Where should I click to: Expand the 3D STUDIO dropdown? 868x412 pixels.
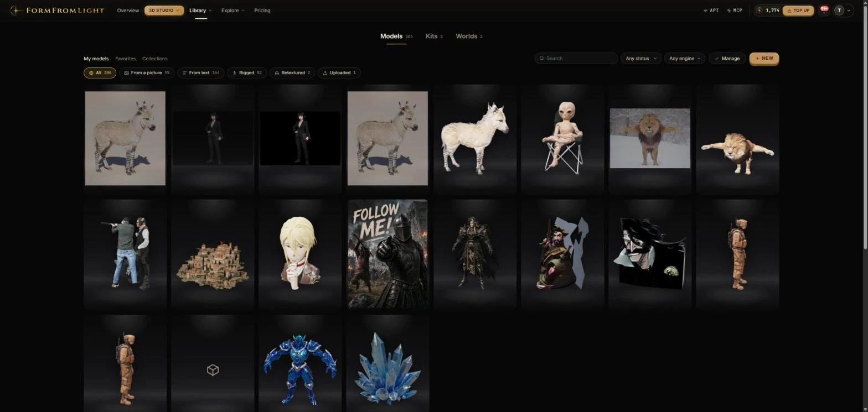[164, 11]
